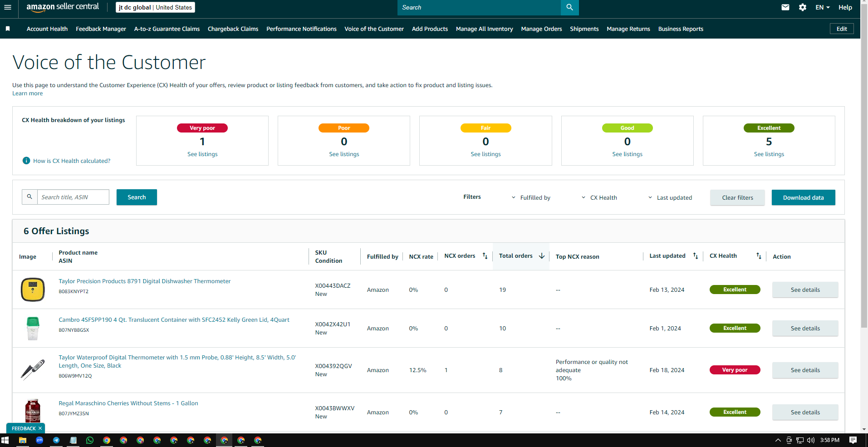This screenshot has height=447, width=868.
Task: Open Feedback Manager menu item
Action: (x=101, y=29)
